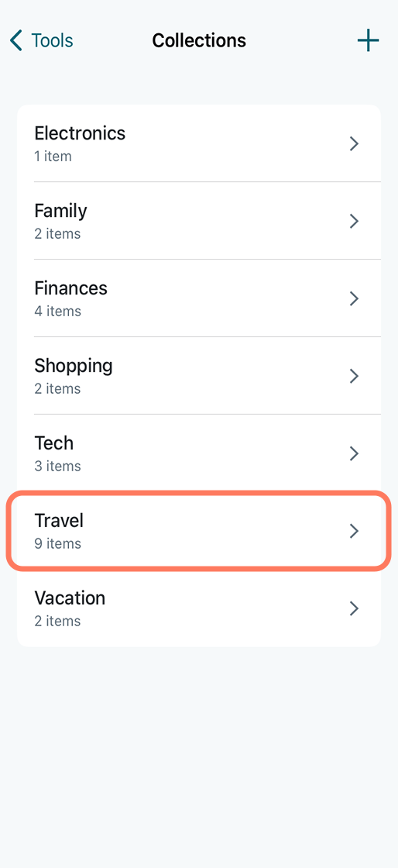Image resolution: width=398 pixels, height=868 pixels.
Task: Tap the chevron next to Family
Action: coord(355,222)
